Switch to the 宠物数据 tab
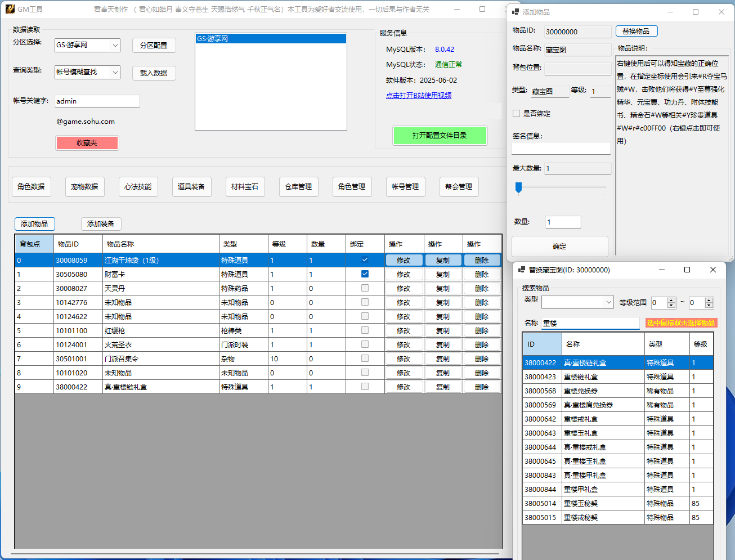Viewport: 735px width, 560px height. click(84, 187)
